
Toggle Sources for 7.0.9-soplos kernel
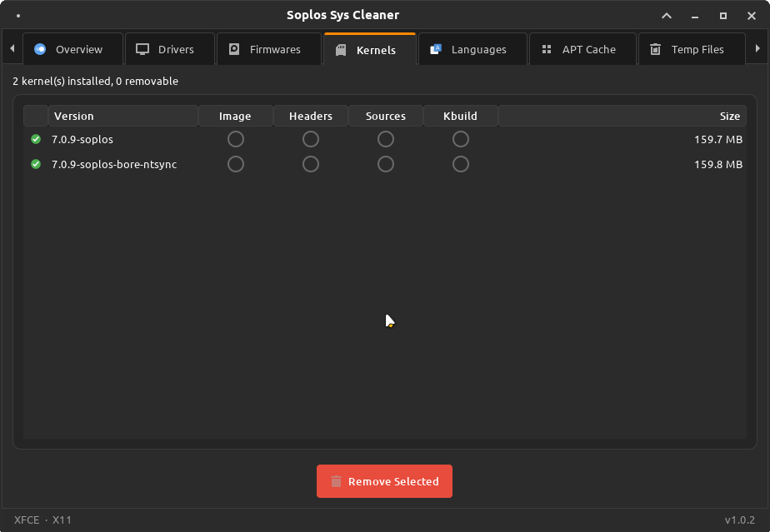coord(386,139)
